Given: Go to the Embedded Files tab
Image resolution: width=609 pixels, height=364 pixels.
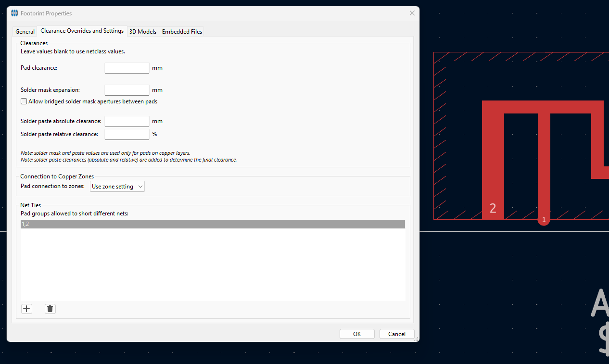Looking at the screenshot, I should [182, 32].
